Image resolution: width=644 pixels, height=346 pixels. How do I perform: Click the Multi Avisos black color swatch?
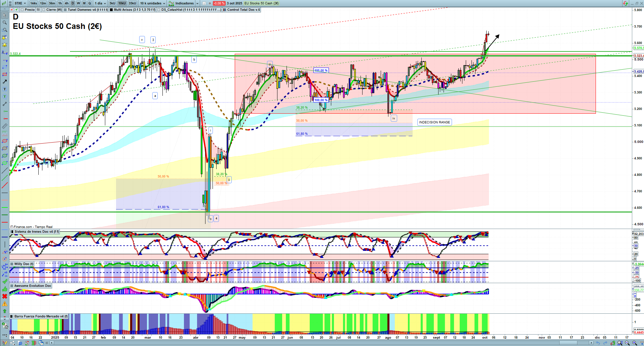111,10
